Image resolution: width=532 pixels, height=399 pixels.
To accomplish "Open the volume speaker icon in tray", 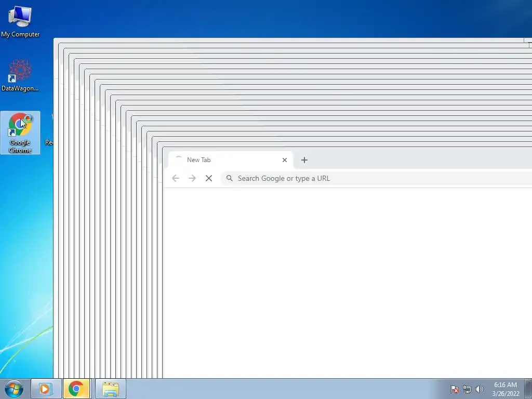I will (479, 389).
